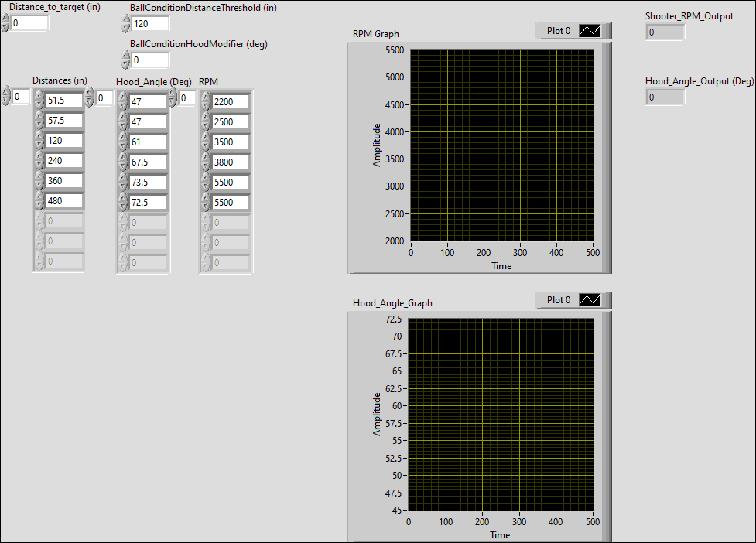Increment the Distance_to_target value
756x543 pixels.
click(x=5, y=19)
